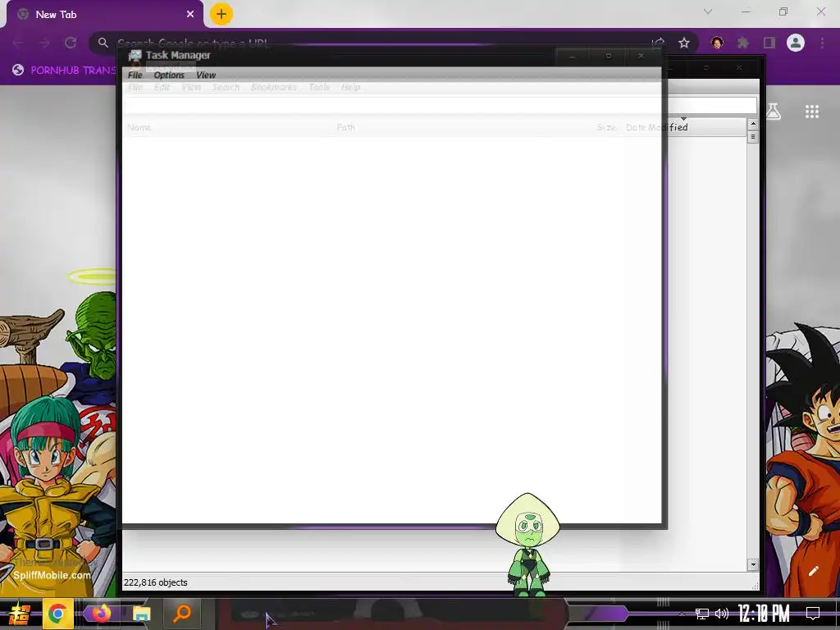Image resolution: width=840 pixels, height=630 pixels.
Task: Launch Firefox from the taskbar
Action: coord(101,614)
